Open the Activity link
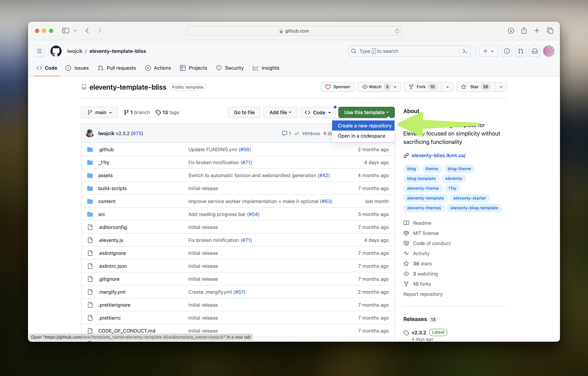 (x=421, y=253)
